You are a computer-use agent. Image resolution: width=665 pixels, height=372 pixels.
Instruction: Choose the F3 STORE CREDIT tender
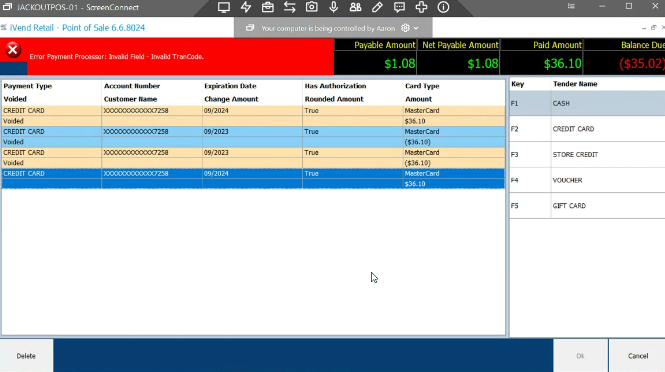pos(587,154)
